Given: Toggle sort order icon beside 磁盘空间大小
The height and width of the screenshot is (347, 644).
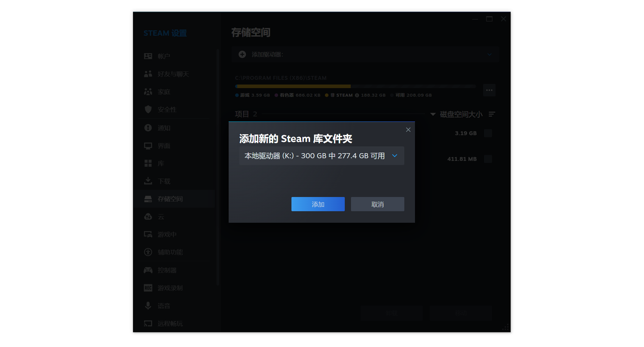Looking at the screenshot, I should click(492, 114).
